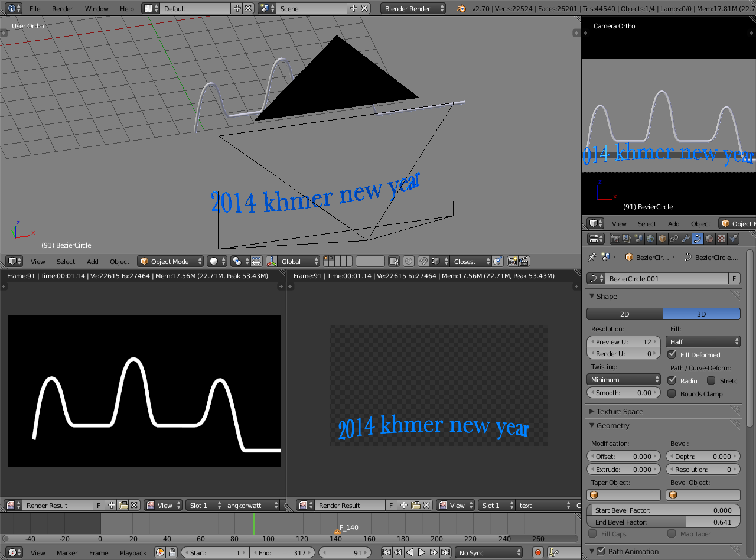Click the OpenGL render active viewport icon
This screenshot has height=560, width=756.
pyautogui.click(x=512, y=261)
